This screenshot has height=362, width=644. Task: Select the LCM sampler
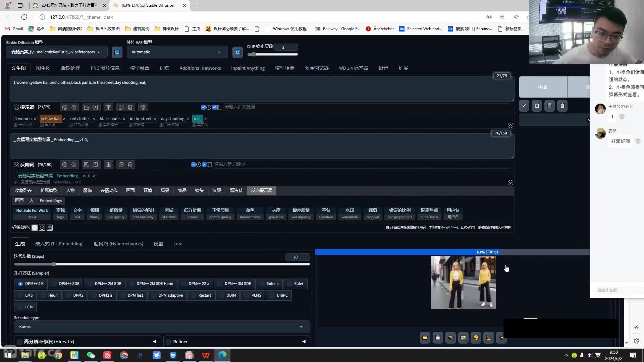pos(25,307)
